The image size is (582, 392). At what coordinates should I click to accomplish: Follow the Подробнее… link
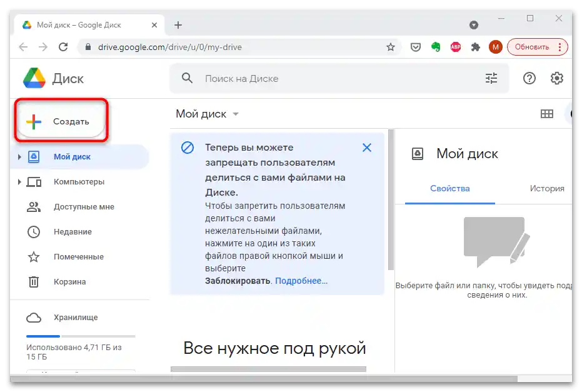click(301, 281)
